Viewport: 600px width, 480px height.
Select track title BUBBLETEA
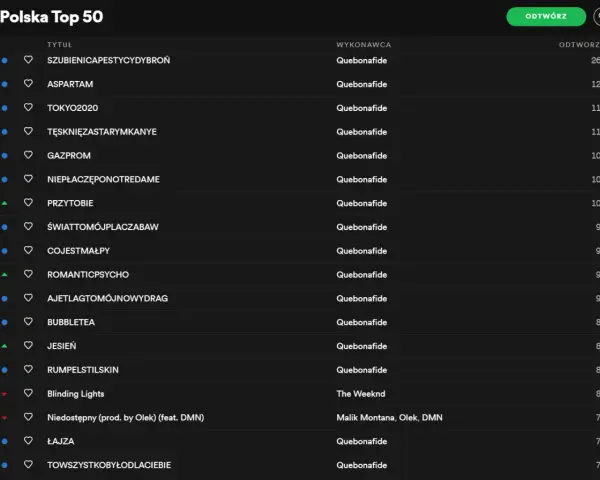point(71,322)
